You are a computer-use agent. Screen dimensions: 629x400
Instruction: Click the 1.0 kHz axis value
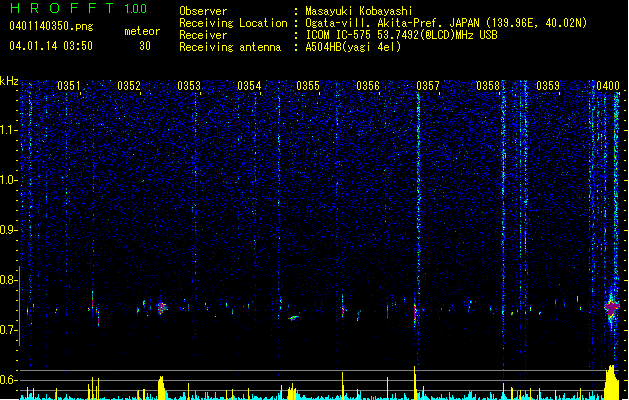click(x=9, y=180)
